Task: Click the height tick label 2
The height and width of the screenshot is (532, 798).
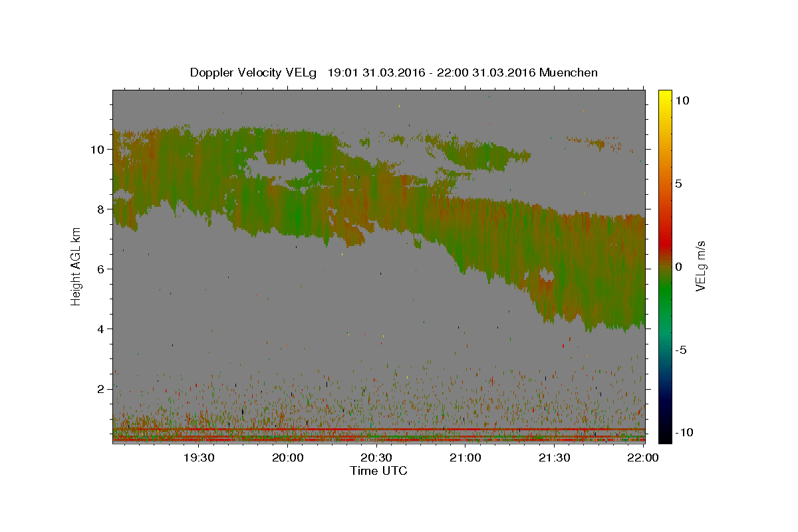Action: [x=101, y=389]
